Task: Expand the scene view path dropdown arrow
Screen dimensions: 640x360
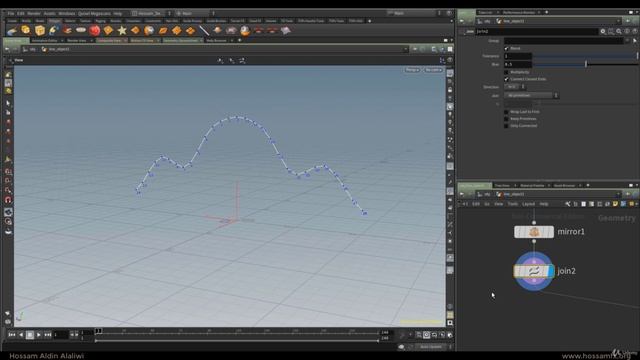Action: (x=405, y=49)
